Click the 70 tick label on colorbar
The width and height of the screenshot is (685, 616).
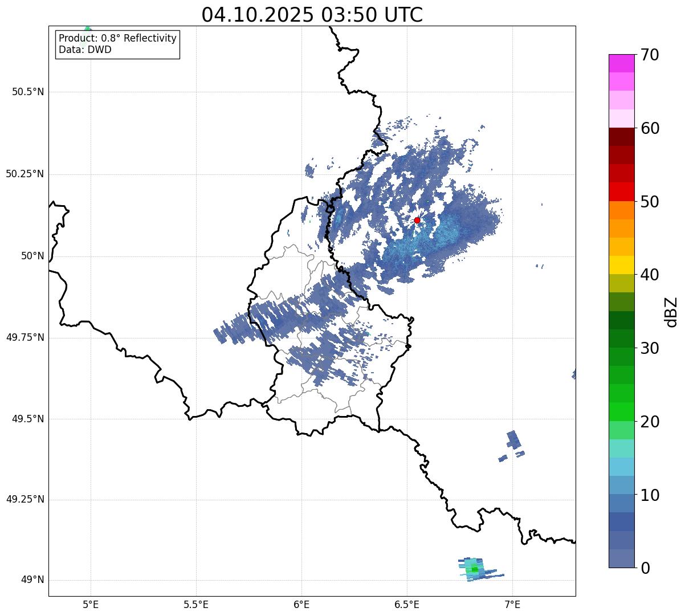[x=649, y=55]
